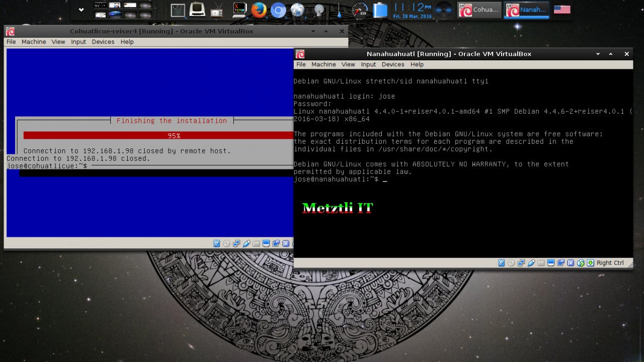Open Help menu in Nanahuahuatl window
Image resolution: width=644 pixels, height=362 pixels.
tap(417, 64)
